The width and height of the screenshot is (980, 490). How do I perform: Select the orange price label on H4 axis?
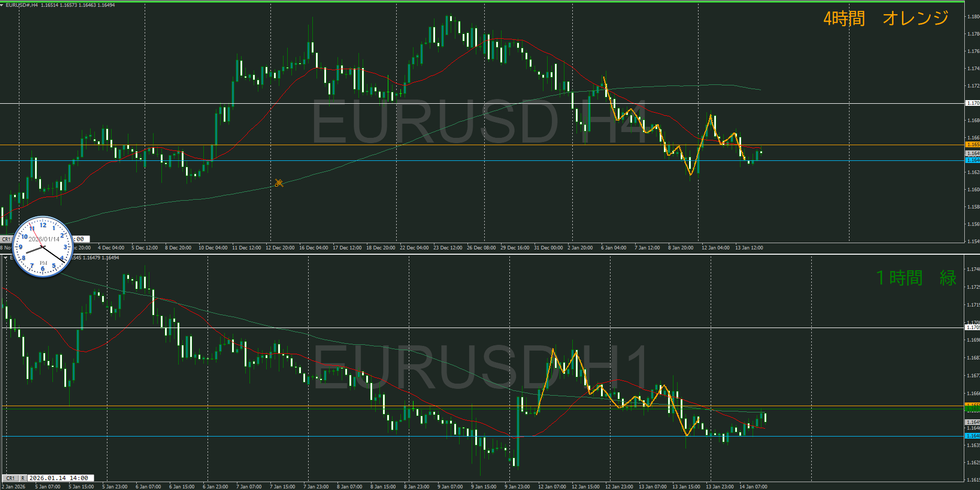click(x=972, y=145)
